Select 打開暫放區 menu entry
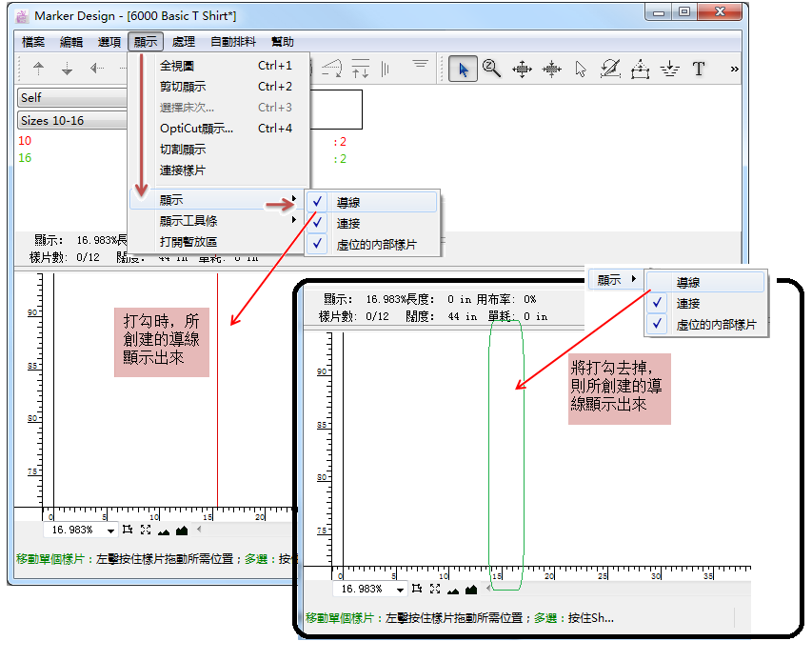812x661 pixels. point(188,242)
